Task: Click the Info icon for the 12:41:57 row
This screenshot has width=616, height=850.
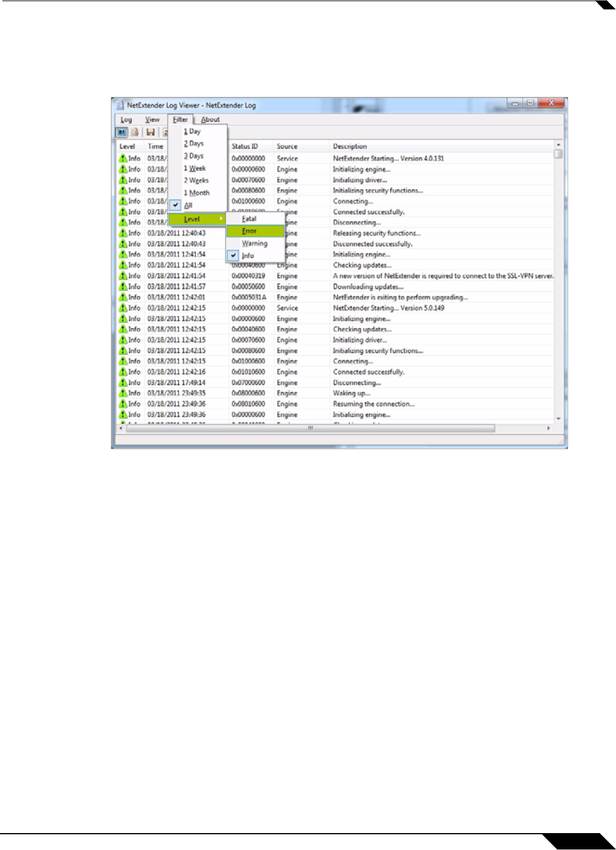Action: pyautogui.click(x=123, y=286)
